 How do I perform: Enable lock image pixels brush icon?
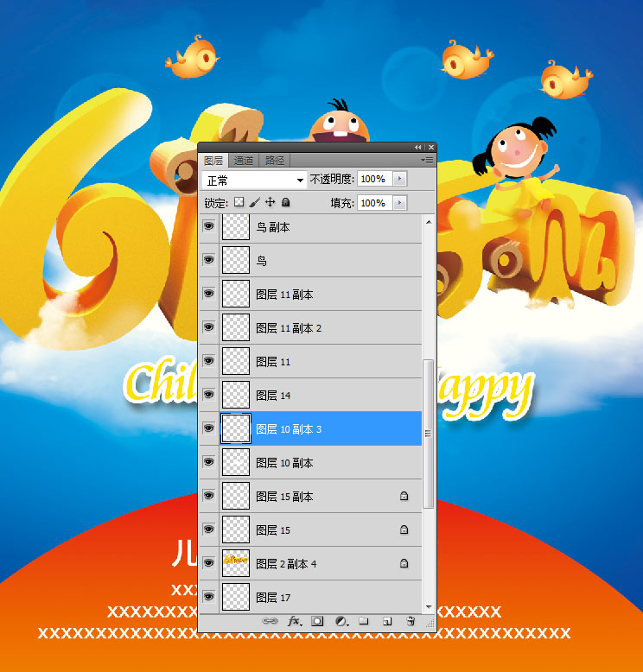pos(254,202)
